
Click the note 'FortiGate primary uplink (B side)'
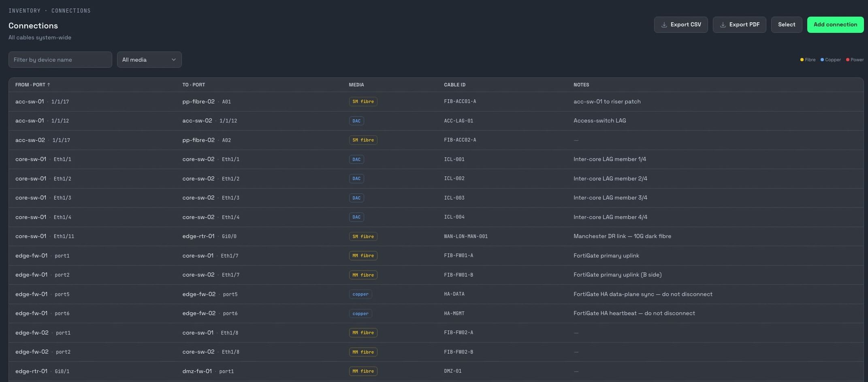click(x=618, y=275)
